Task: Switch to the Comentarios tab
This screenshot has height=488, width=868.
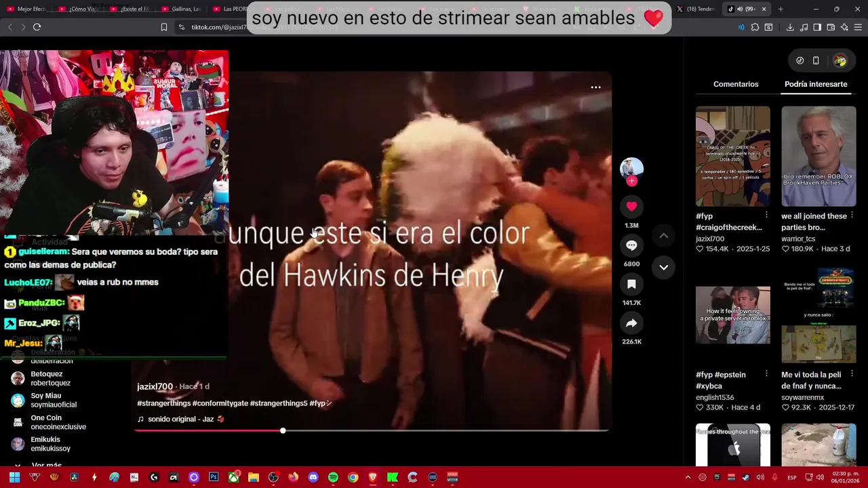Action: (736, 84)
